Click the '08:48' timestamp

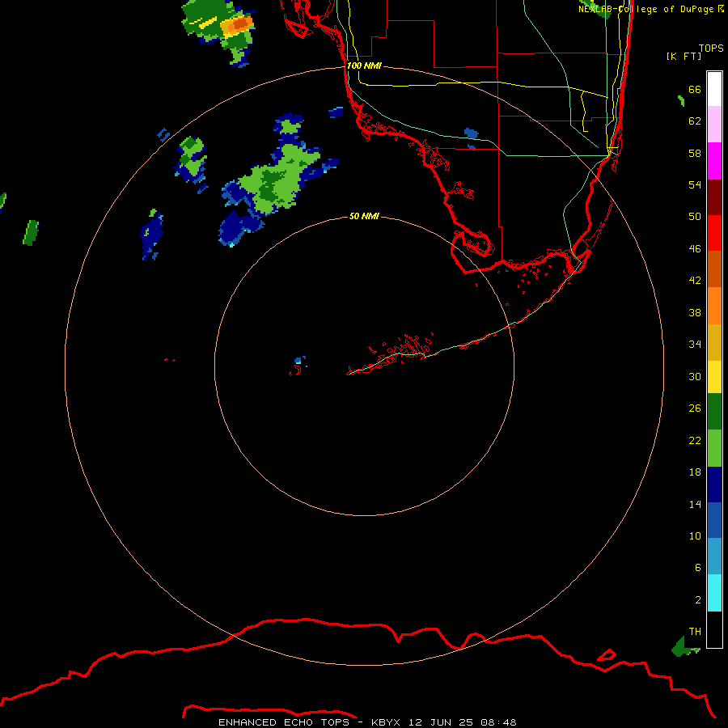point(498,722)
